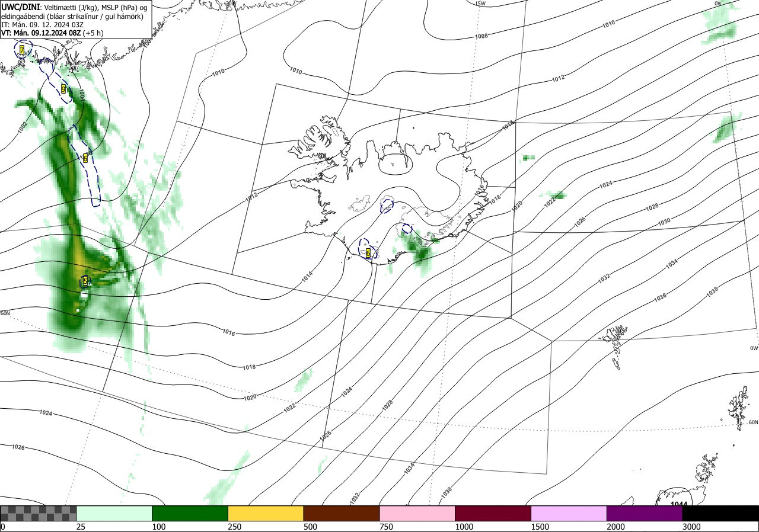
Task: Click the 1036 isobar label
Action: click(660, 298)
